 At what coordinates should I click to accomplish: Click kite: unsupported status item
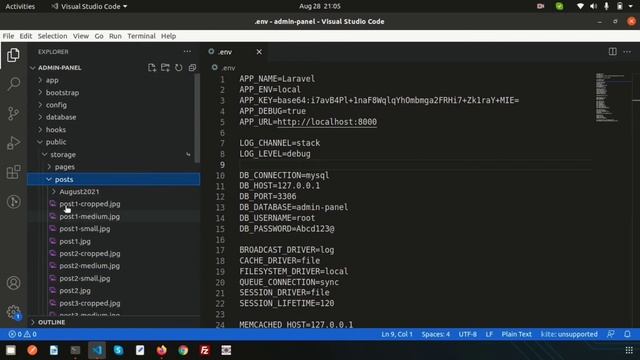569,334
